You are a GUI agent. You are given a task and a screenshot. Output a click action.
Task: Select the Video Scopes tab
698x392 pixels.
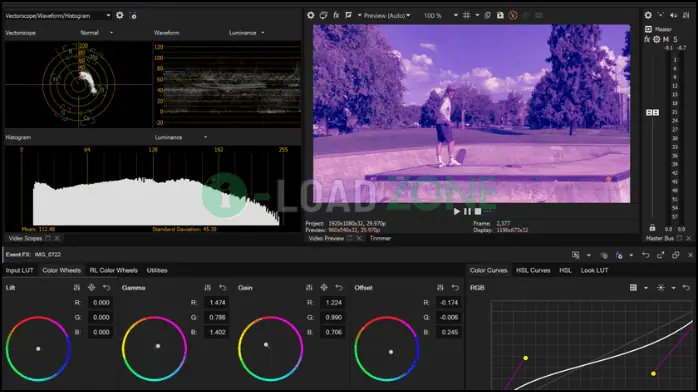(25, 238)
